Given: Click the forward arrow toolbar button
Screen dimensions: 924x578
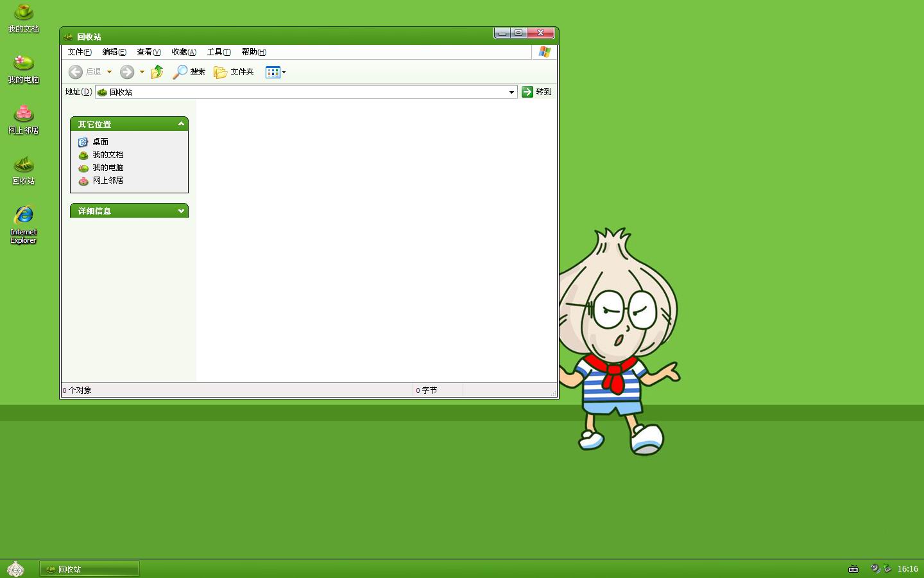Looking at the screenshot, I should tap(127, 72).
